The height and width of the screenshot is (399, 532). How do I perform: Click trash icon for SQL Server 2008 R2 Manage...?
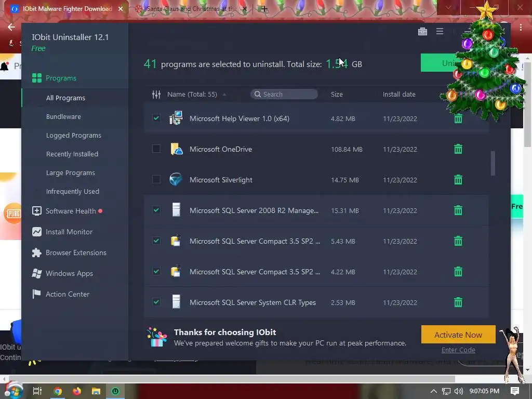(x=458, y=210)
